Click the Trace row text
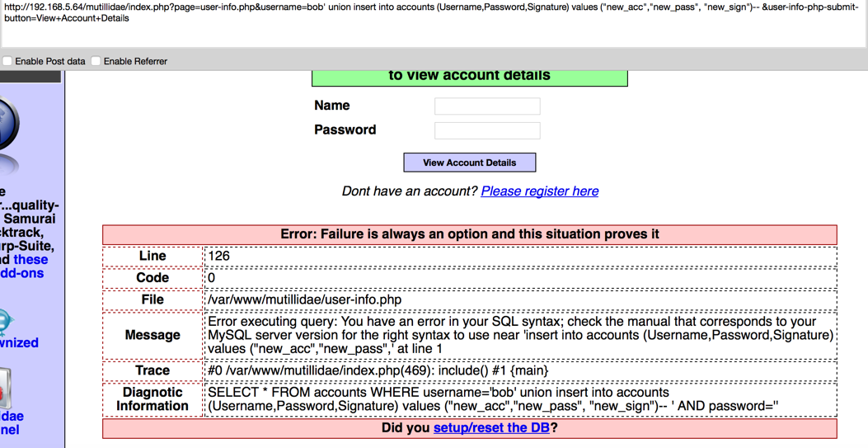 (378, 370)
